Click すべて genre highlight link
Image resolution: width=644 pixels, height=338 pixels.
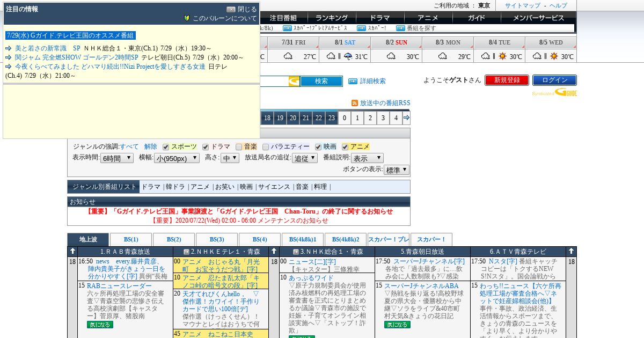(129, 146)
